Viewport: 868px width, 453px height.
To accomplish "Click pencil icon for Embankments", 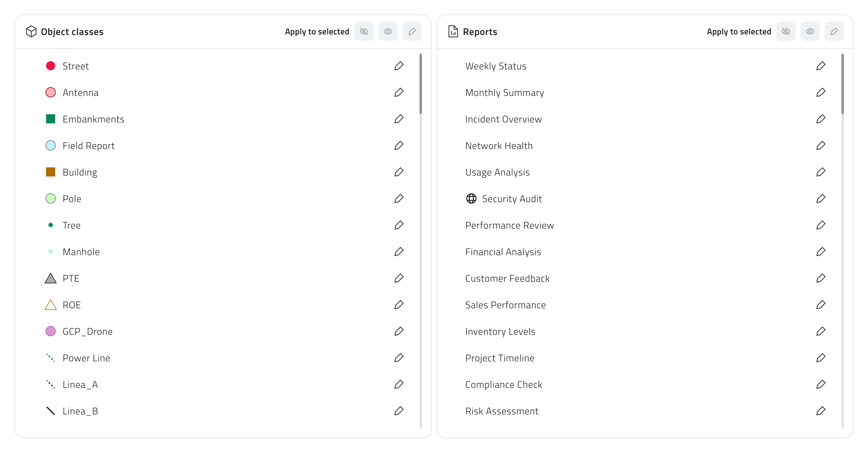I will tap(399, 119).
